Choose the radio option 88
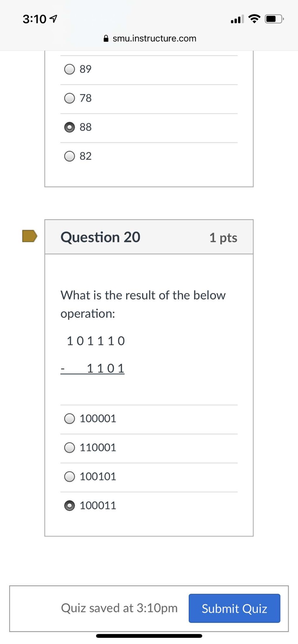 tap(70, 127)
